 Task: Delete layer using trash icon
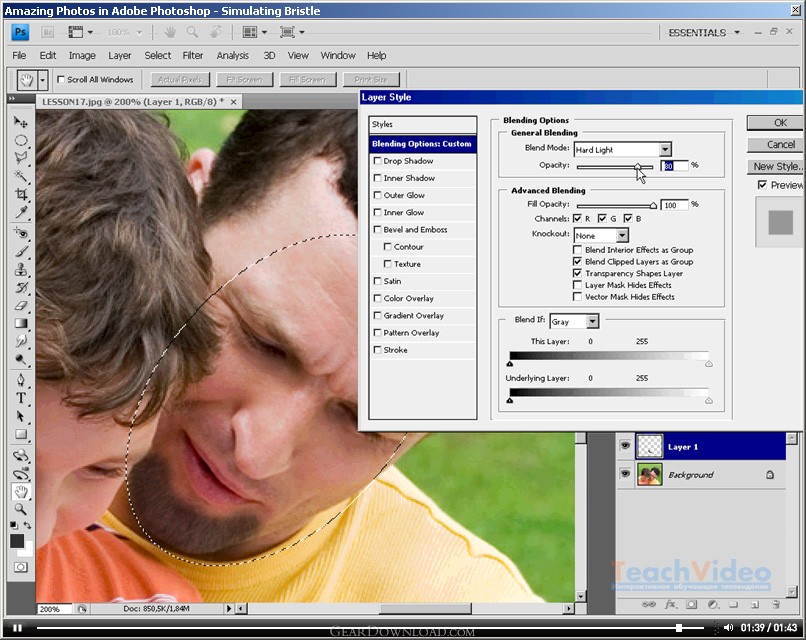pyautogui.click(x=776, y=605)
